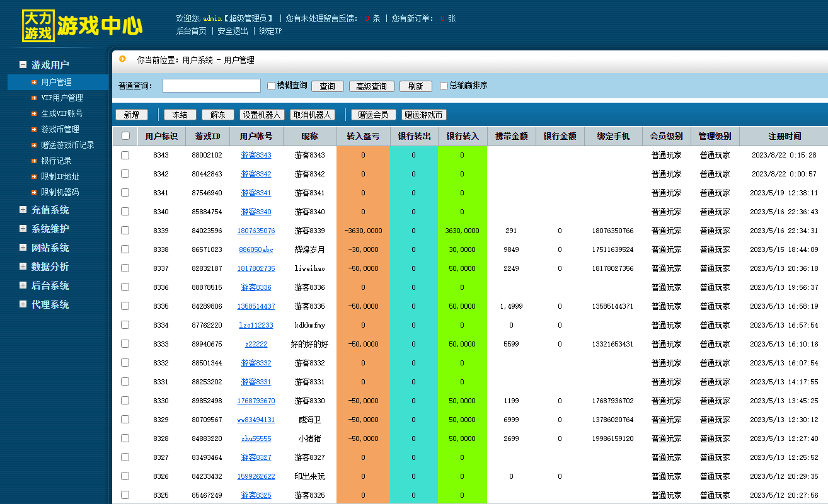The image size is (828, 504).
Task: Click the orange arrow icon beside 你当前位置
Action: point(122,59)
